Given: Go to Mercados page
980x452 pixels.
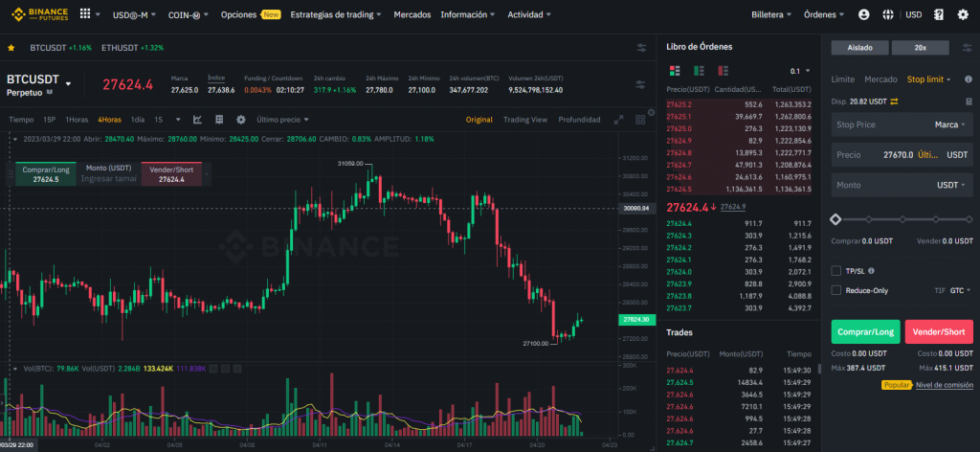Looking at the screenshot, I should 412,14.
